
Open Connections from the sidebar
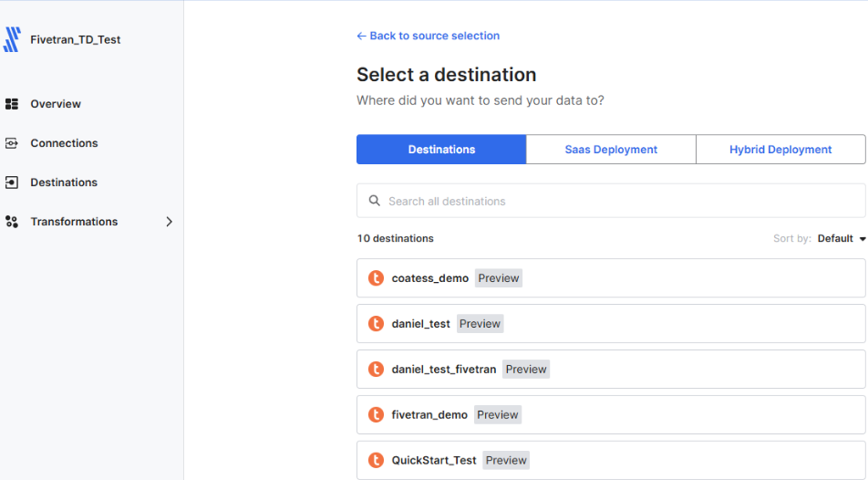(64, 143)
